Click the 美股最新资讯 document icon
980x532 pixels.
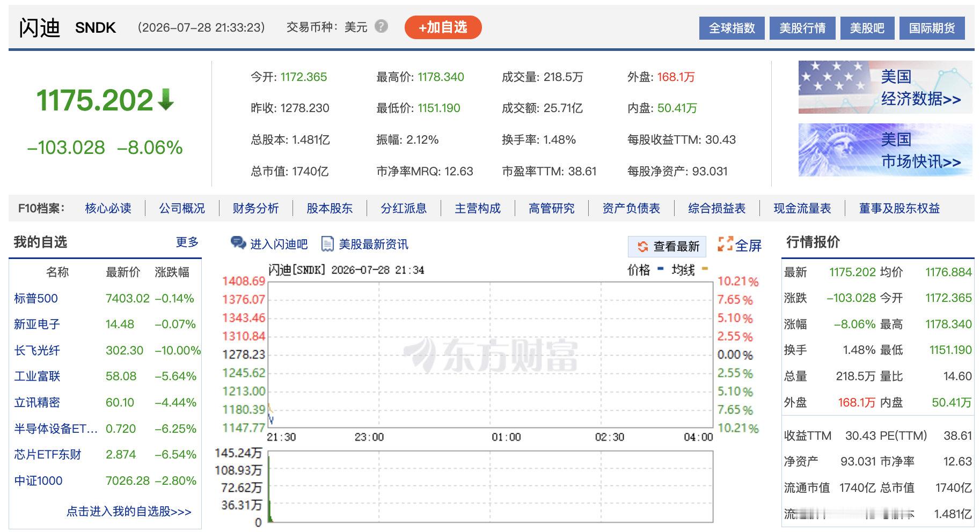(x=327, y=244)
